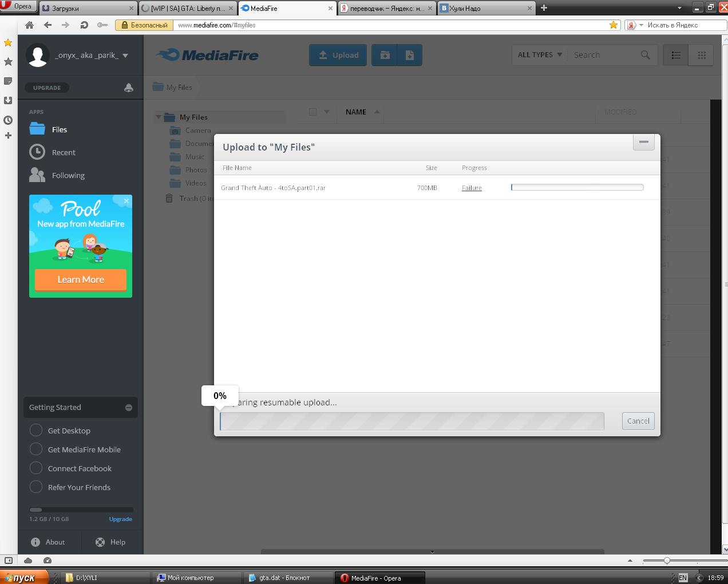The image size is (728, 584).
Task: Bookmark page with address bar star
Action: click(x=614, y=25)
